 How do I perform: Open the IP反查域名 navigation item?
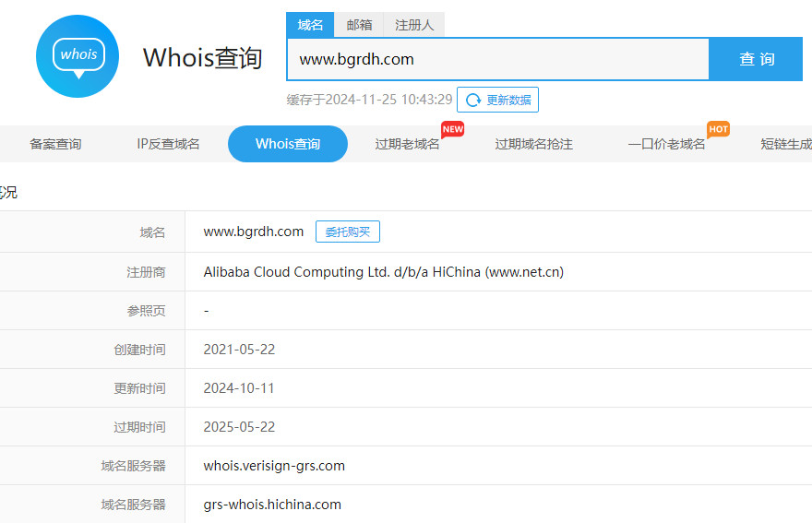(168, 144)
